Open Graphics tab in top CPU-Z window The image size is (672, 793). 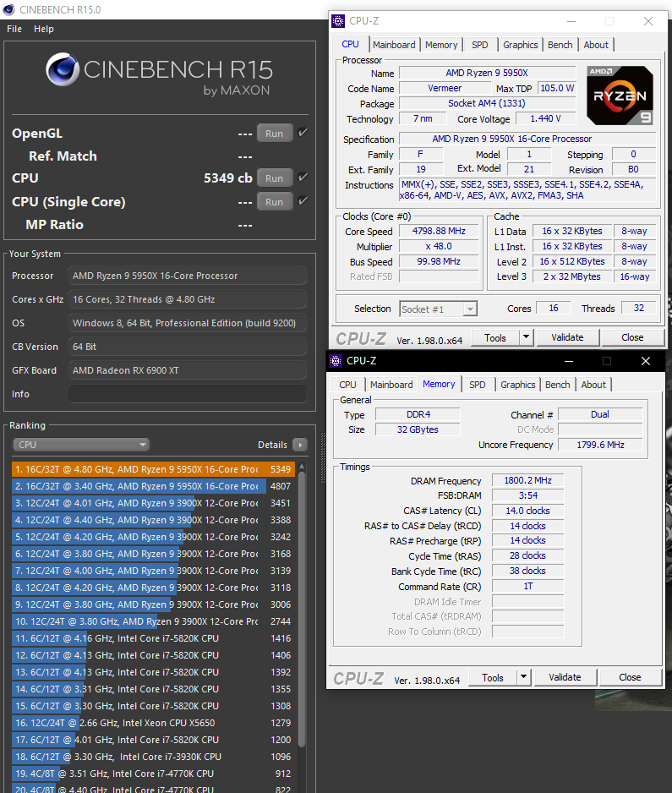coord(521,45)
